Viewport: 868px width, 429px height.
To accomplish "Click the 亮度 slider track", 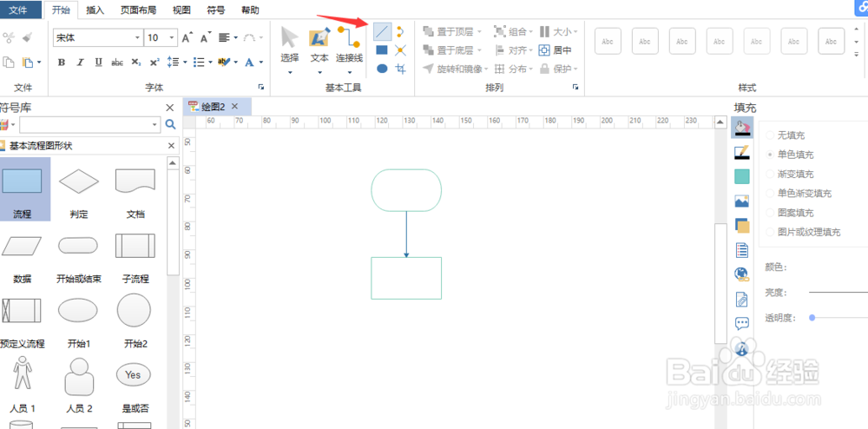I will (838, 293).
